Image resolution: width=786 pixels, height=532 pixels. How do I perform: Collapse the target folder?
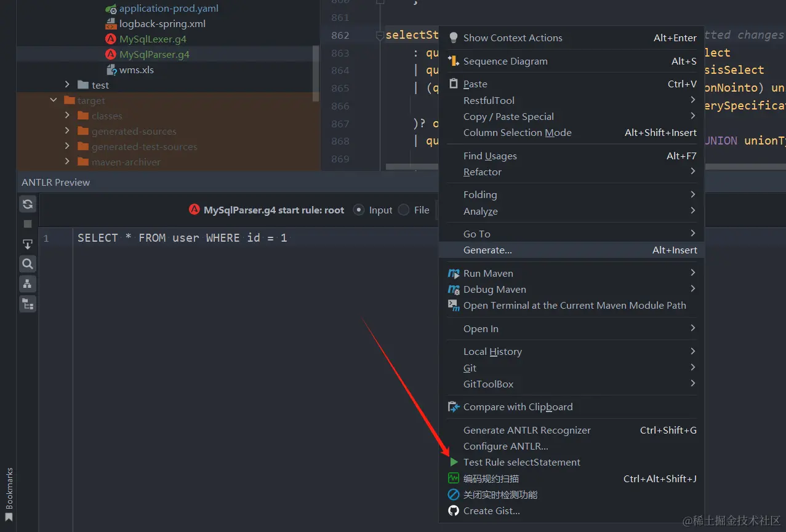(x=54, y=100)
